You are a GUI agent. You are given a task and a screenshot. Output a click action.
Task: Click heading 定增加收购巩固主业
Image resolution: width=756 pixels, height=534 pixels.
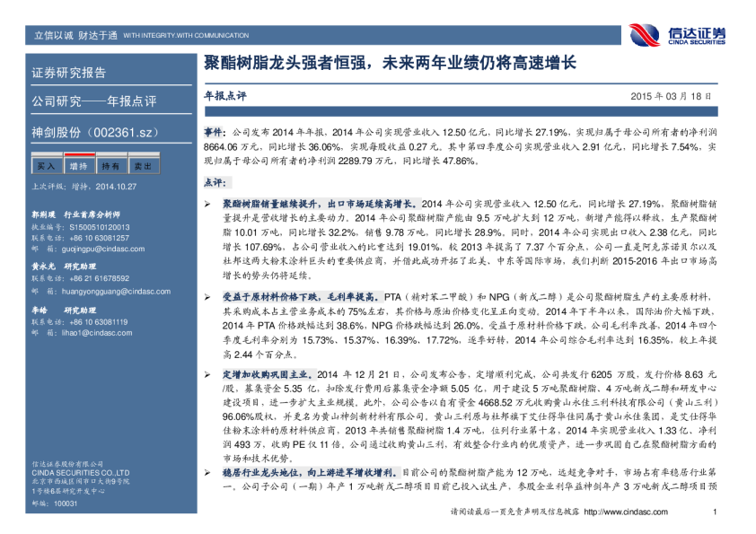(268, 374)
